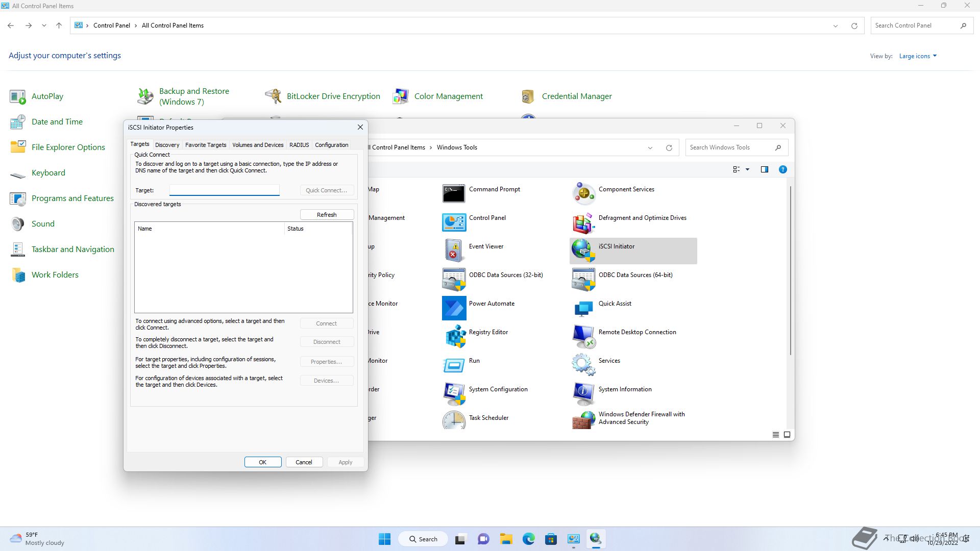Open Microsoft Edge from the taskbar
The image size is (980, 551).
pos(528,539)
